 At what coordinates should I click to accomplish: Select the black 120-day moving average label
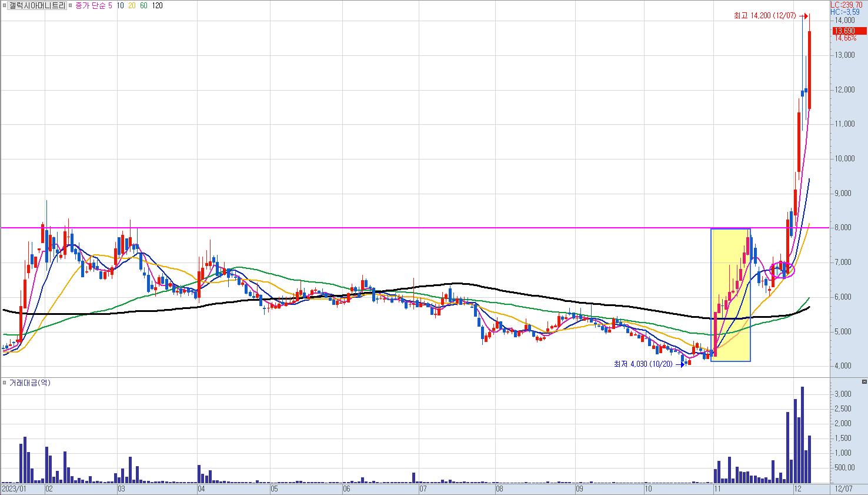pyautogui.click(x=157, y=5)
